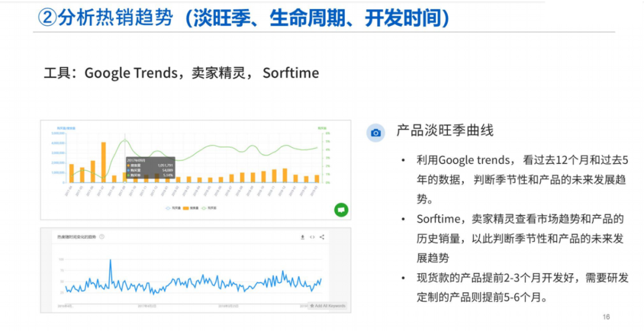644x331 pixels.
Task: Click the download icon on trends chart
Action: [303, 237]
